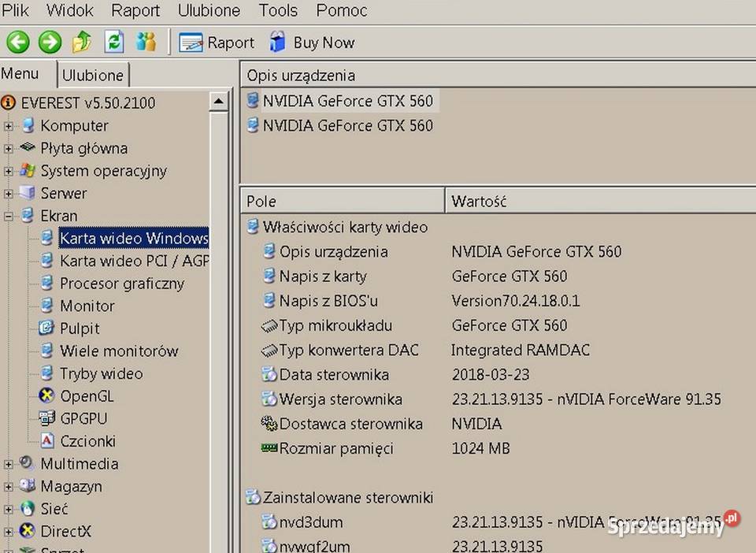Click the Wartość column header
756x553 pixels.
600,201
